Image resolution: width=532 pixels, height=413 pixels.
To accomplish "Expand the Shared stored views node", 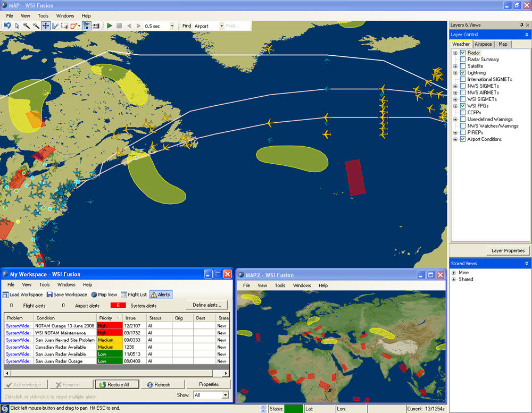I will (454, 280).
